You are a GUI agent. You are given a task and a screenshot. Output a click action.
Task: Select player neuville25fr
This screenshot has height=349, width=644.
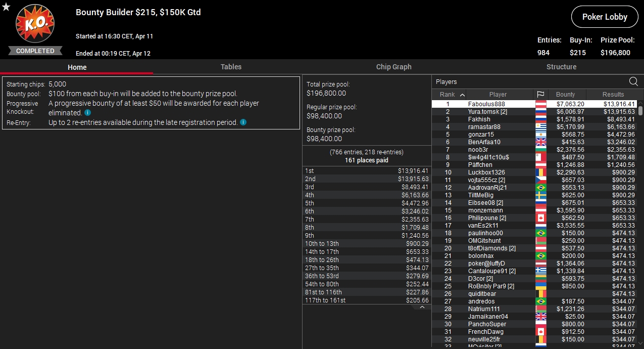(x=534, y=339)
